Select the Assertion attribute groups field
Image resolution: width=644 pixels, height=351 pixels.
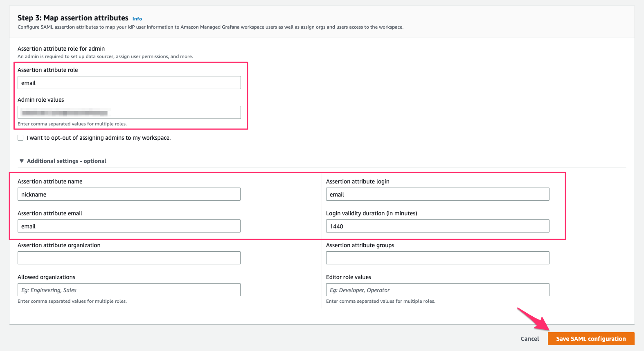click(438, 258)
